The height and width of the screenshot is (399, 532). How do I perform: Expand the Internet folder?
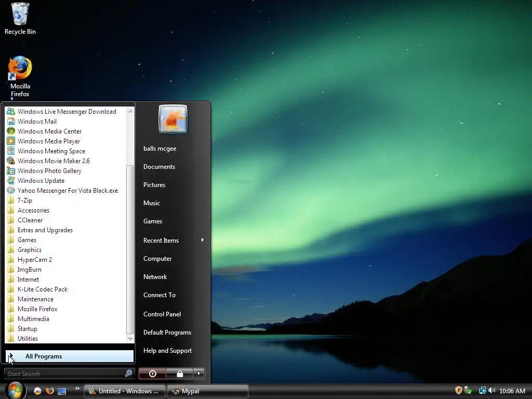[23, 279]
